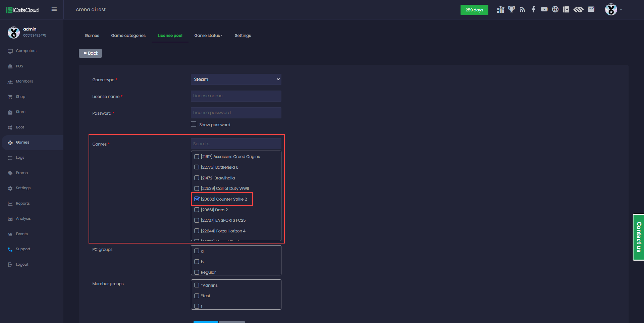The width and height of the screenshot is (644, 323).
Task: Toggle the hamburger sidebar menu
Action: click(x=54, y=9)
